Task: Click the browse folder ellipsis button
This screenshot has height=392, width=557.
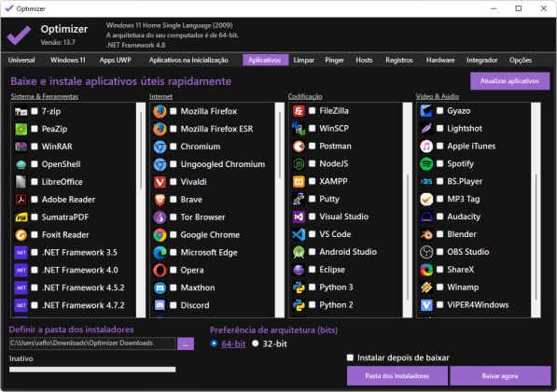Action: tap(186, 343)
